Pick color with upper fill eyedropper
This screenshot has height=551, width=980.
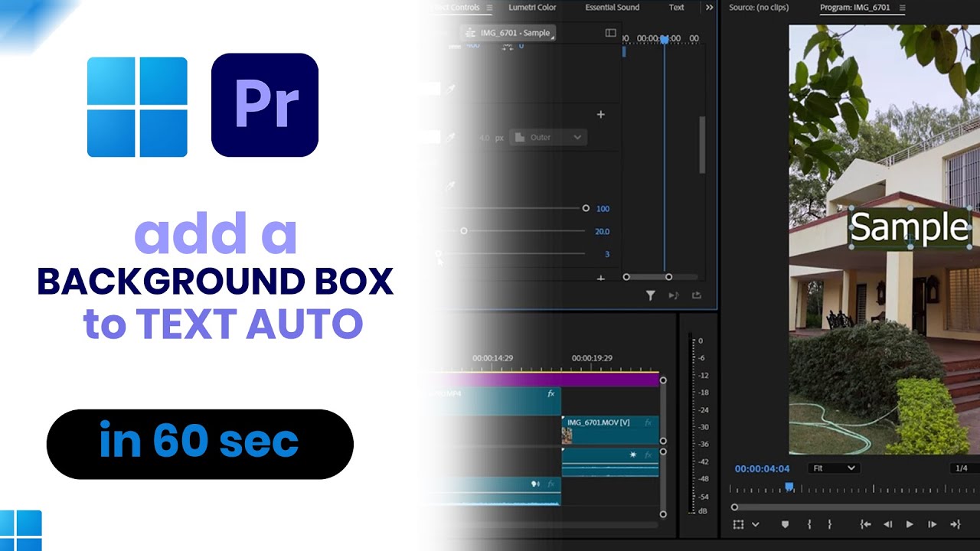pos(452,90)
